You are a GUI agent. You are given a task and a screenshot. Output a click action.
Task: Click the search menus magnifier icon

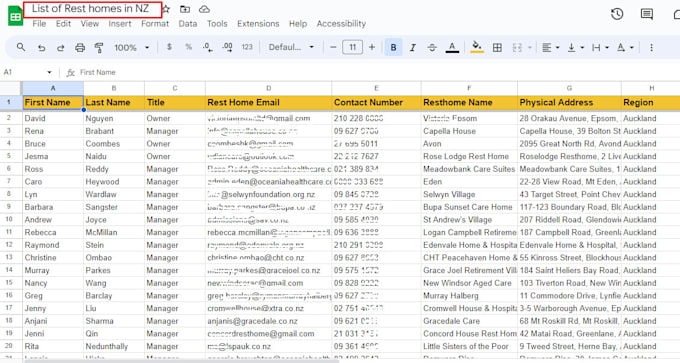pyautogui.click(x=21, y=47)
